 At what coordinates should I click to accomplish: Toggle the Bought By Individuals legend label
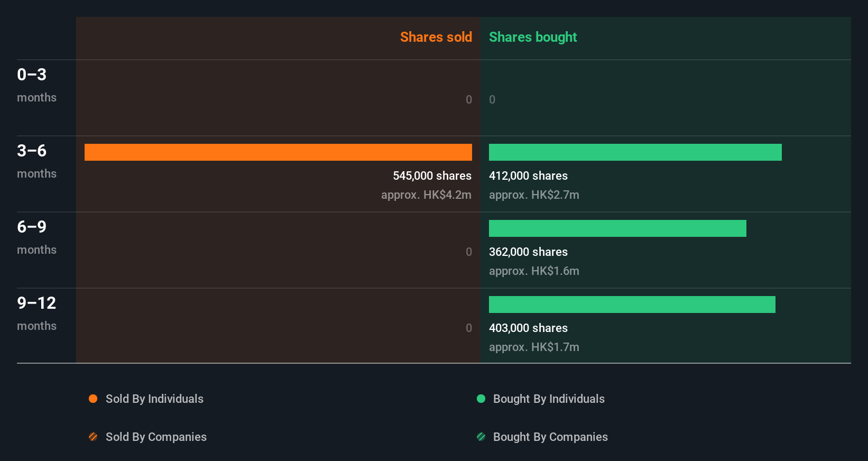coord(549,399)
